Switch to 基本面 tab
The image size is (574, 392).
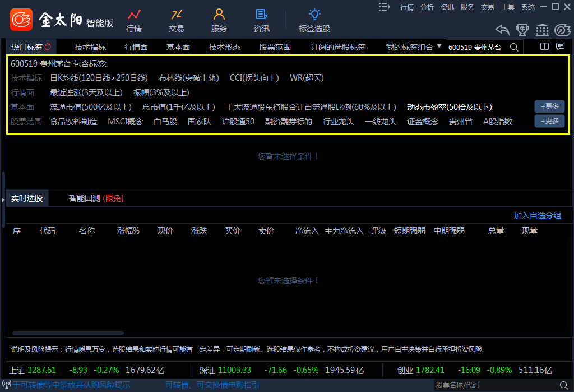click(178, 47)
